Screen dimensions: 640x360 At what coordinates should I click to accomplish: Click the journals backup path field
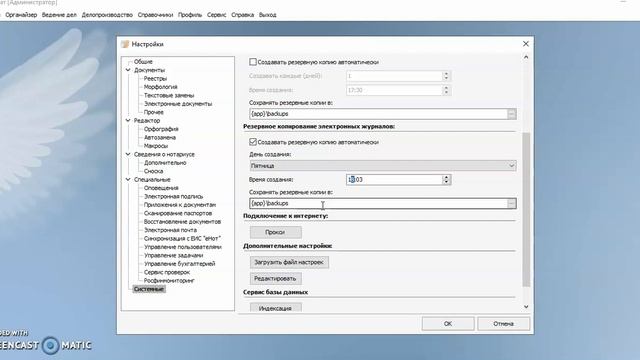tap(378, 203)
